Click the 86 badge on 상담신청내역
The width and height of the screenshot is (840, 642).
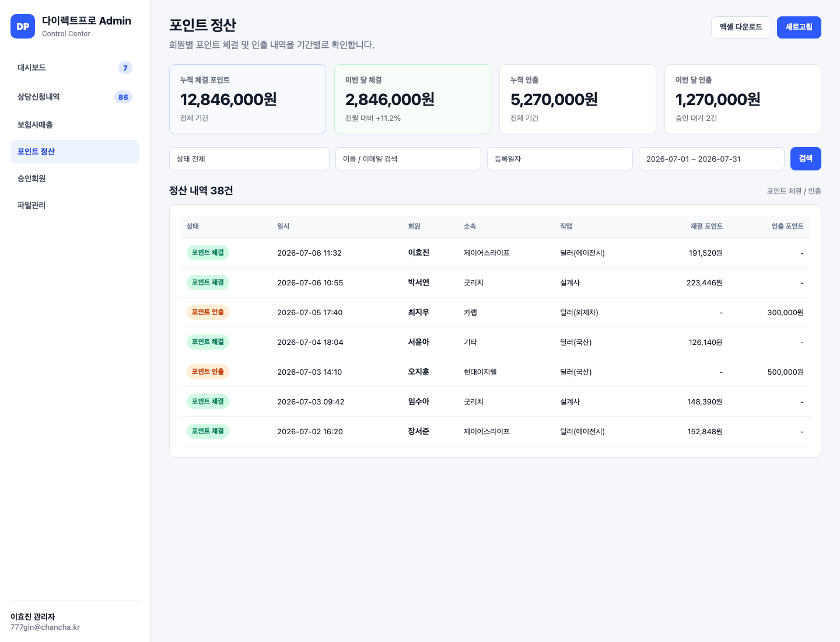[x=123, y=97]
